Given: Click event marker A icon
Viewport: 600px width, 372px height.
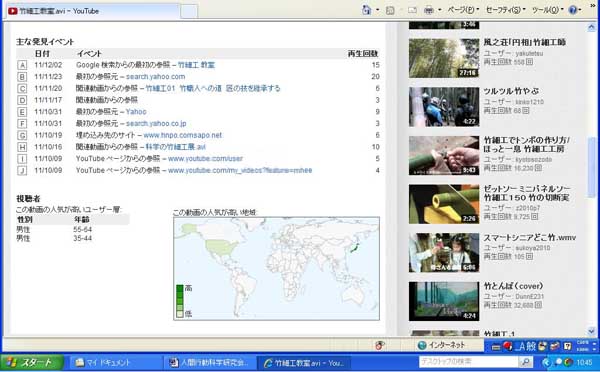Looking at the screenshot, I should (x=22, y=65).
